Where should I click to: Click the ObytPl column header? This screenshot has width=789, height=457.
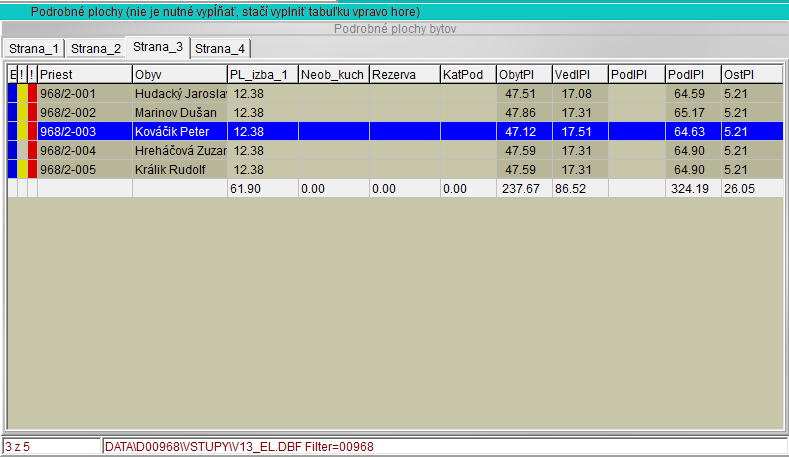524,74
